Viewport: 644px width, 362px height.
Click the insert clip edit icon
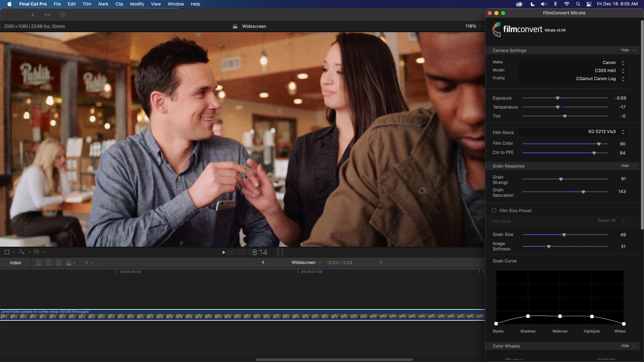click(49, 263)
